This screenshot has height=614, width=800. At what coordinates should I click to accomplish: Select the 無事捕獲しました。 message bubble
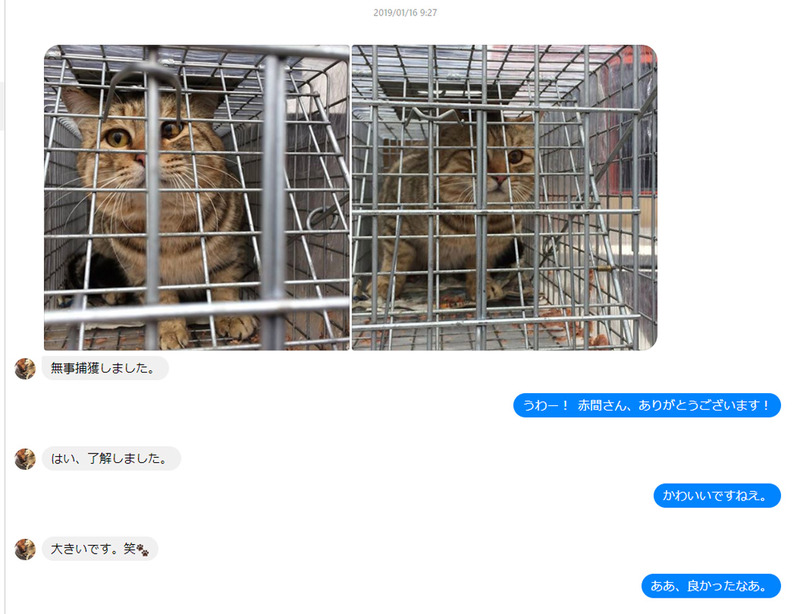[105, 368]
